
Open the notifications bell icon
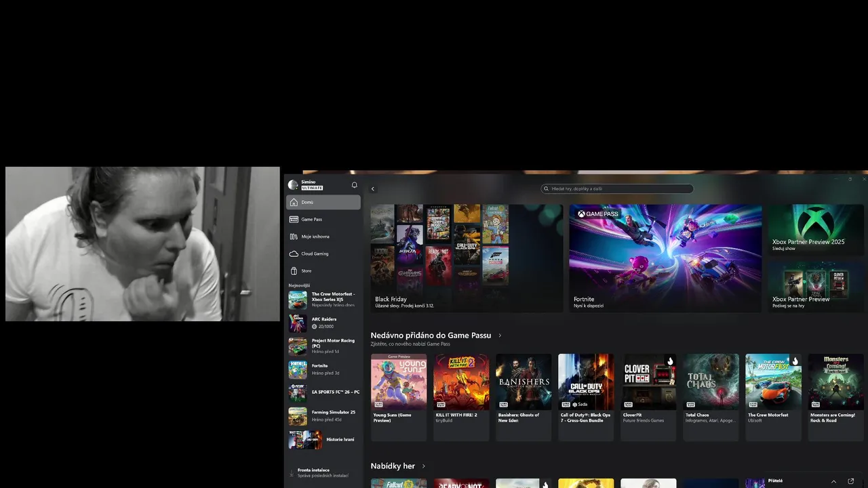pyautogui.click(x=354, y=185)
